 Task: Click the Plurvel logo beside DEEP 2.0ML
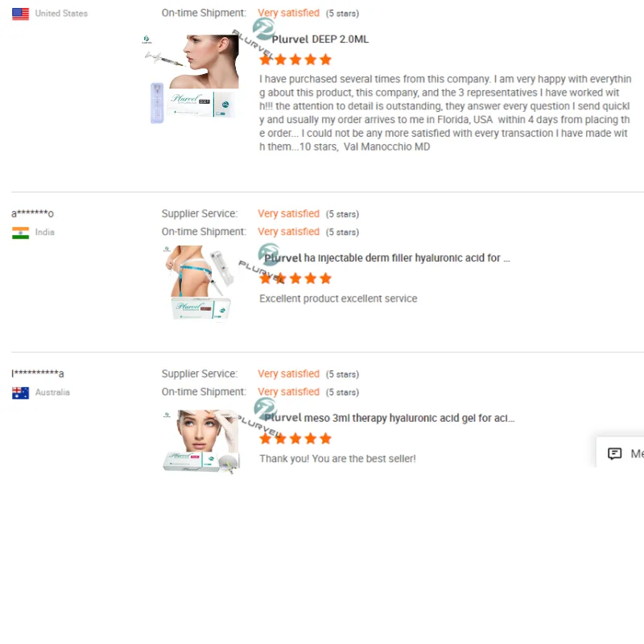click(263, 29)
